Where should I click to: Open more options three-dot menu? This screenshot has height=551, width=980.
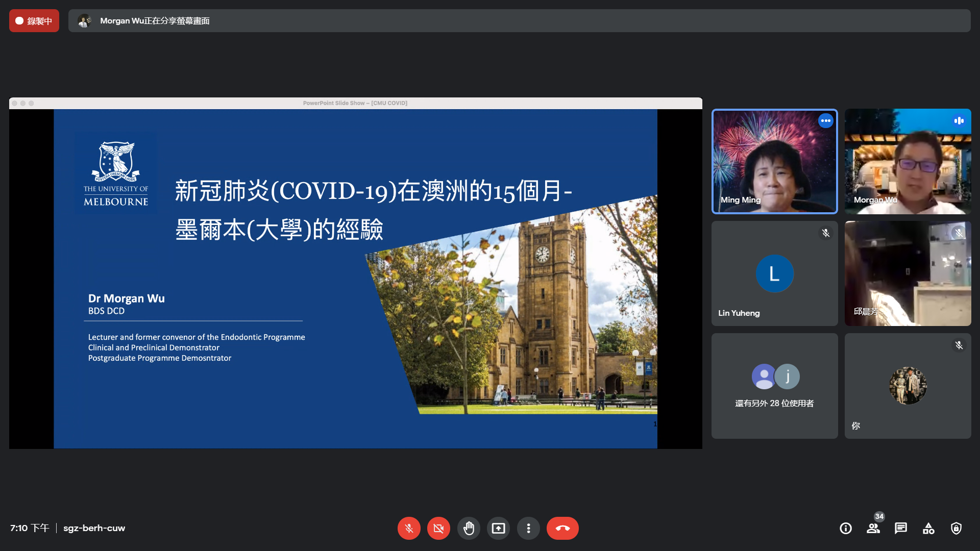coord(528,528)
